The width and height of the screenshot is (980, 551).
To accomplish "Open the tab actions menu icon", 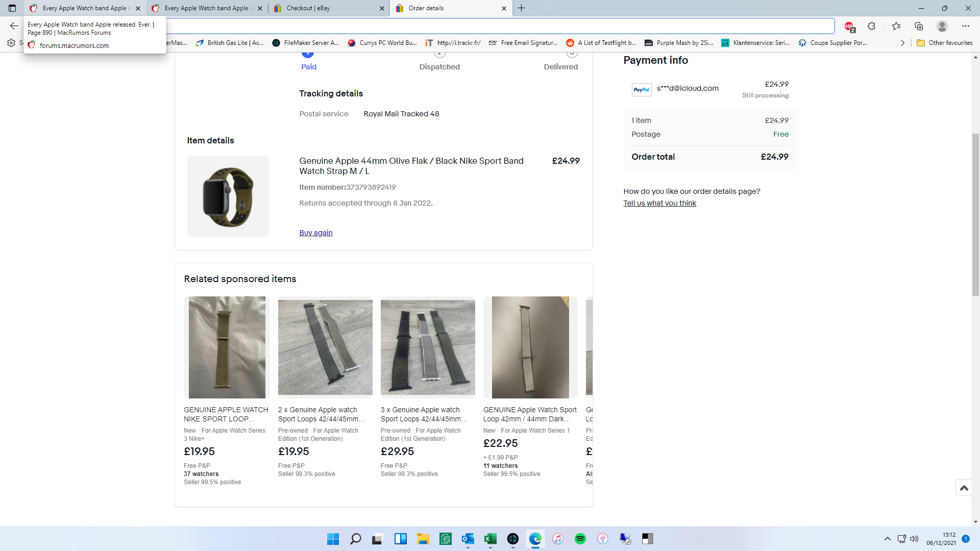I will (x=12, y=8).
